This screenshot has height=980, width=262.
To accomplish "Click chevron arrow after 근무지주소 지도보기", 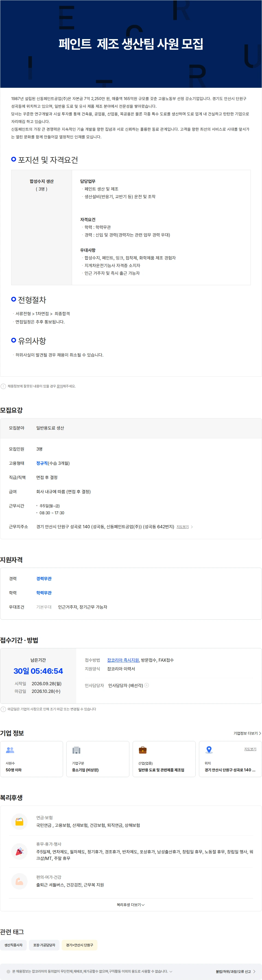I will [x=192, y=527].
